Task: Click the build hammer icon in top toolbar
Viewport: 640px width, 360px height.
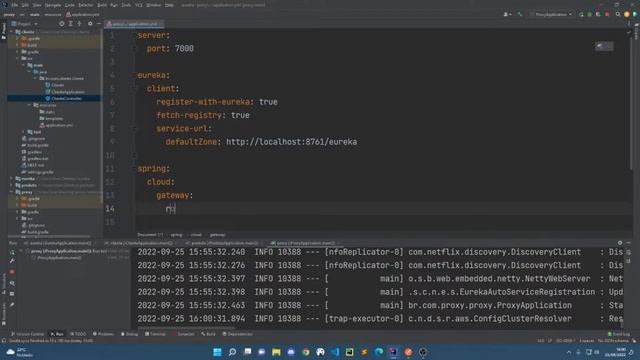Action: click(x=520, y=14)
